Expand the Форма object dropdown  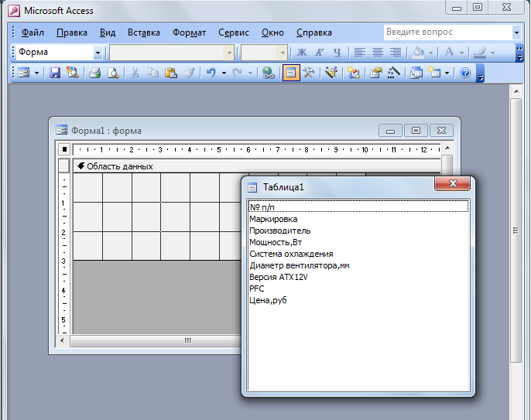click(98, 53)
